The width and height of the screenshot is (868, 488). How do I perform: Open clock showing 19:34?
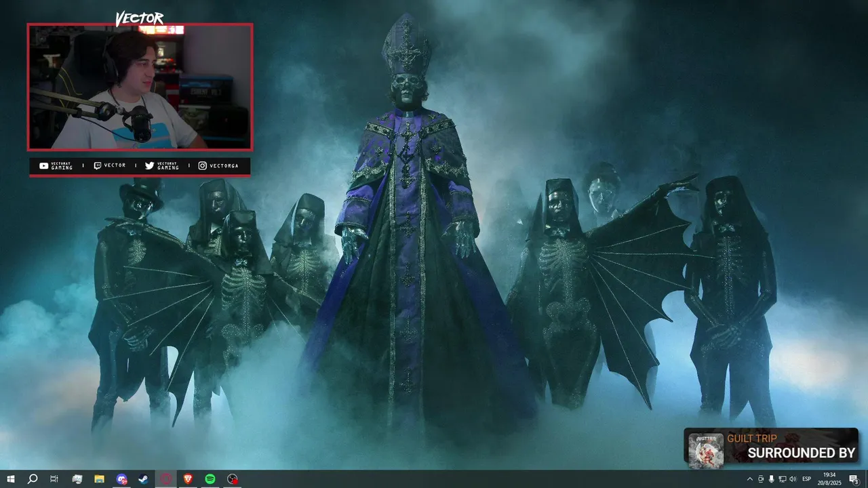tap(829, 479)
